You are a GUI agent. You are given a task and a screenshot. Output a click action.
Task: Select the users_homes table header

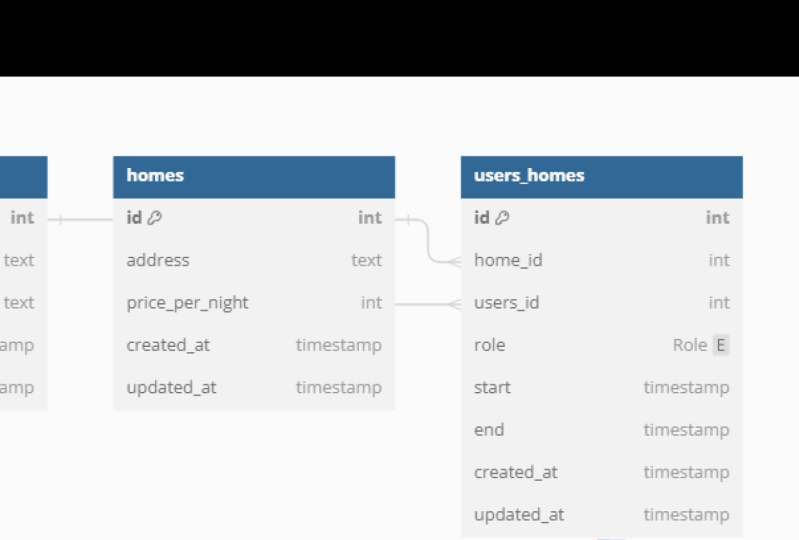601,176
